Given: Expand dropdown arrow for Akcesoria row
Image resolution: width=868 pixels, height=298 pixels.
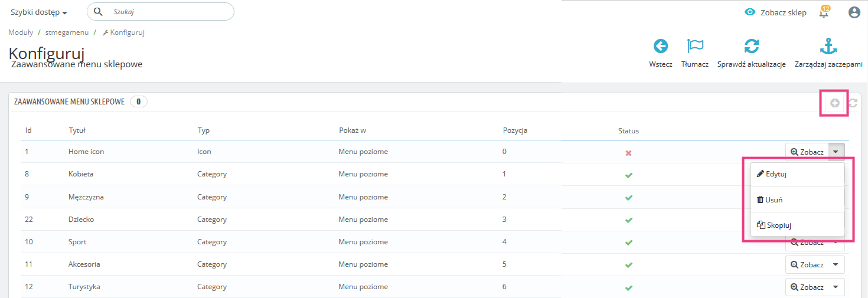Looking at the screenshot, I should (836, 265).
